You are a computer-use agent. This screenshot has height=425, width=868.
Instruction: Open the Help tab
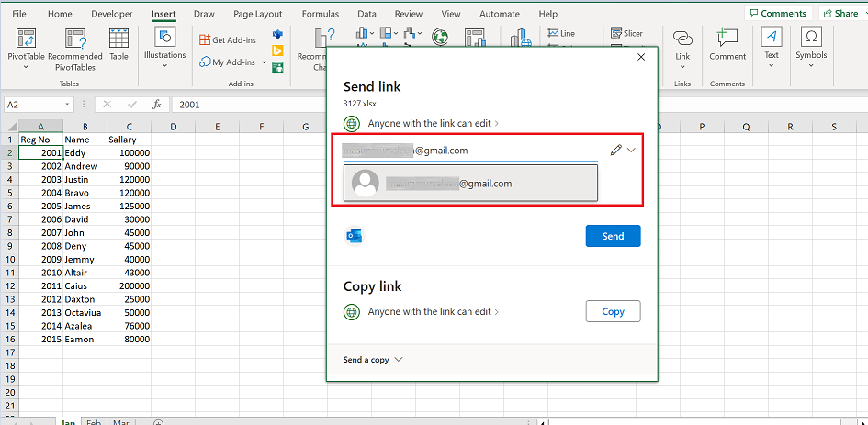pyautogui.click(x=548, y=14)
